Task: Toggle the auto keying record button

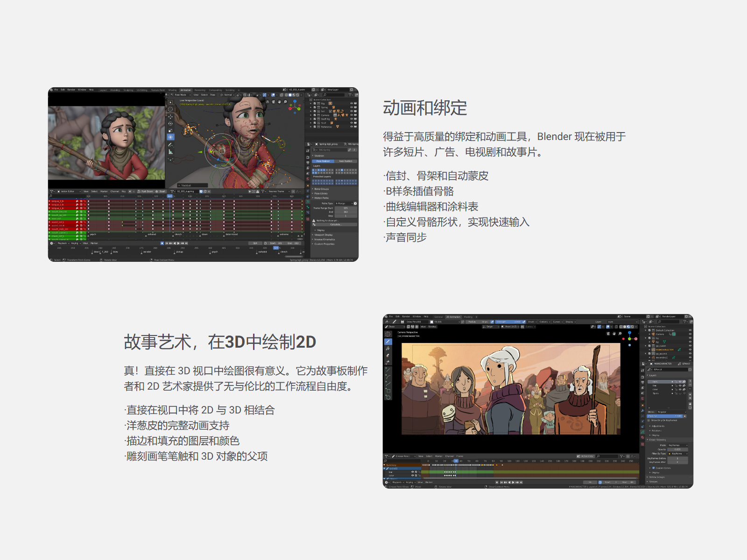Action: pos(162,243)
